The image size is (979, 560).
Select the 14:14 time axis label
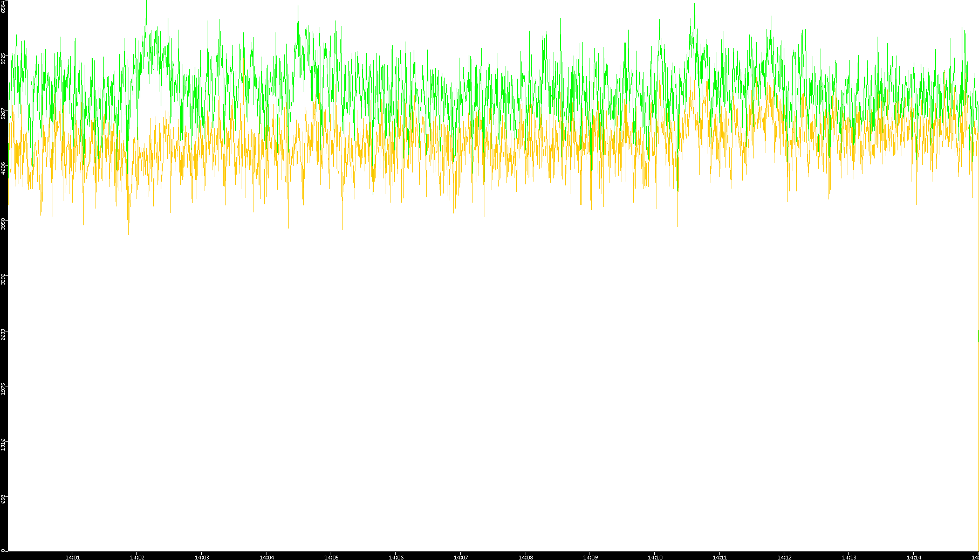[914, 557]
